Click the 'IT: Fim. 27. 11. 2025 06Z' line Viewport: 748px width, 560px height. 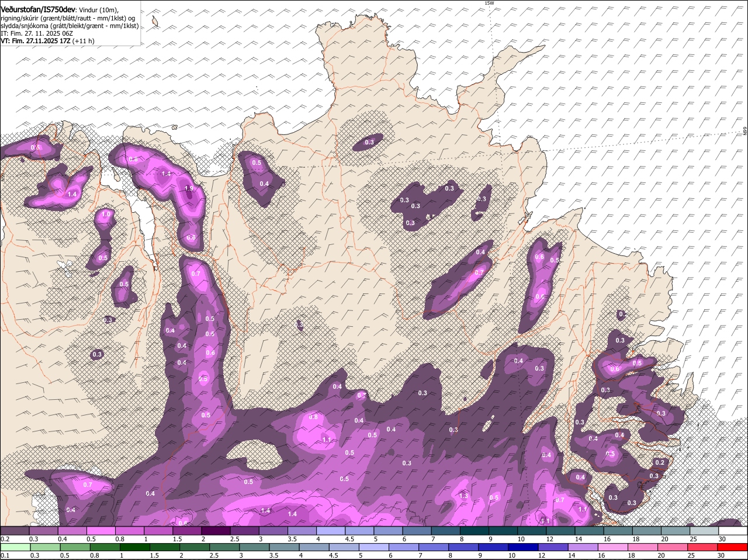[x=37, y=33]
